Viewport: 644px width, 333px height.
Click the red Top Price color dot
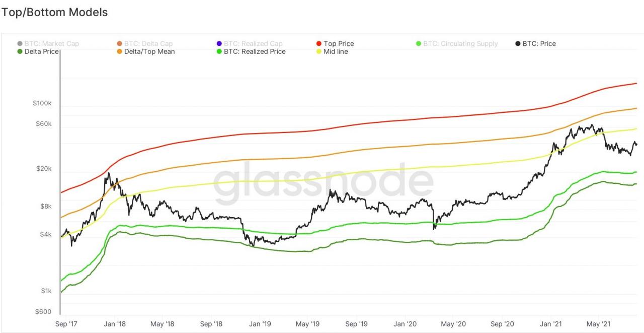pyautogui.click(x=319, y=44)
